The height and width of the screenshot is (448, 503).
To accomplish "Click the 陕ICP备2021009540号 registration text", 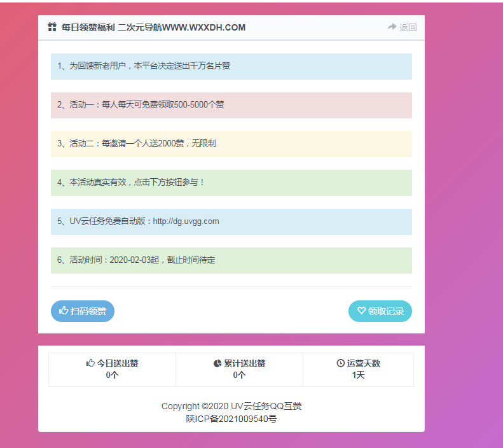I will [x=231, y=419].
